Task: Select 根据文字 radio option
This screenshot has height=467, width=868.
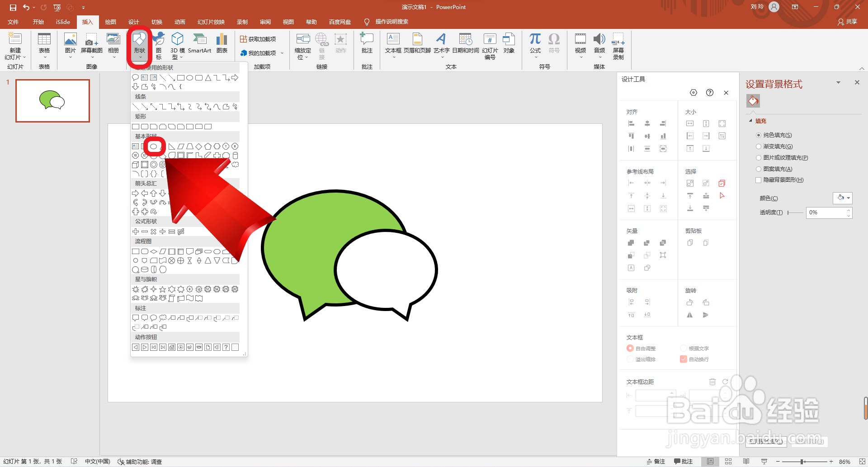Action: coord(684,349)
